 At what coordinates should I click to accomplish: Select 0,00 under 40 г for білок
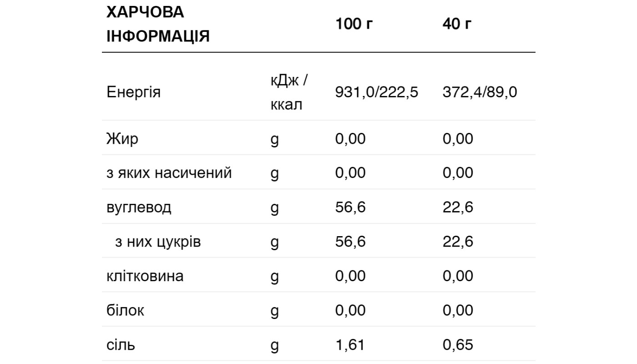[x=458, y=310]
